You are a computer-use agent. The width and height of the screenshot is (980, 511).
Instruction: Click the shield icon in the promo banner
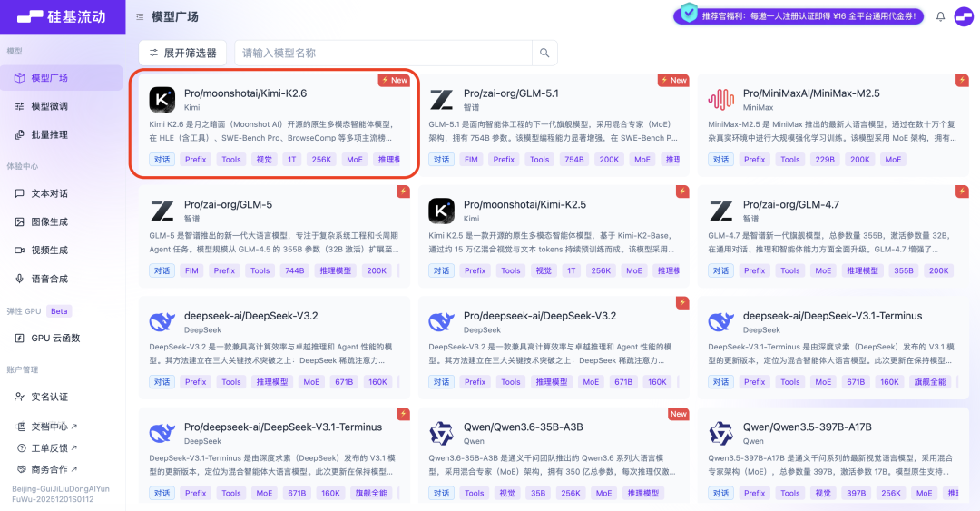coord(689,13)
